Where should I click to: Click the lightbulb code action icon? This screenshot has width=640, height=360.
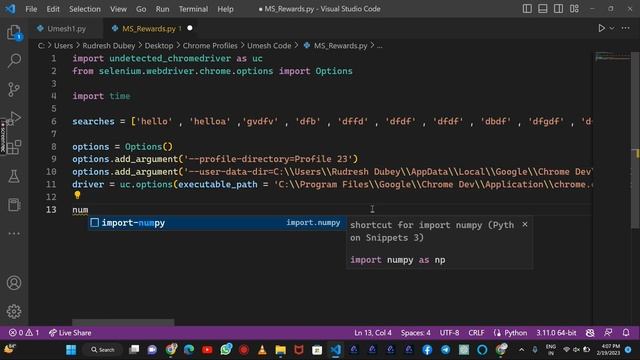coord(78,195)
